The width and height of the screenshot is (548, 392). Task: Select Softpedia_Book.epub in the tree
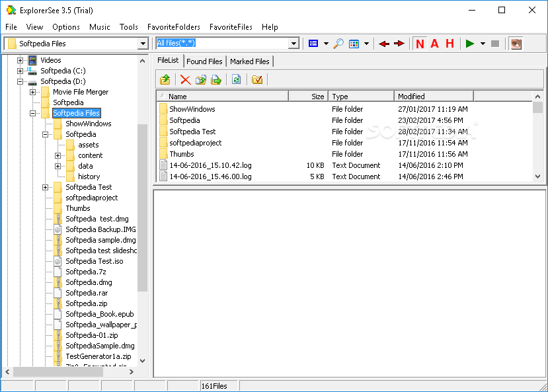(x=100, y=314)
